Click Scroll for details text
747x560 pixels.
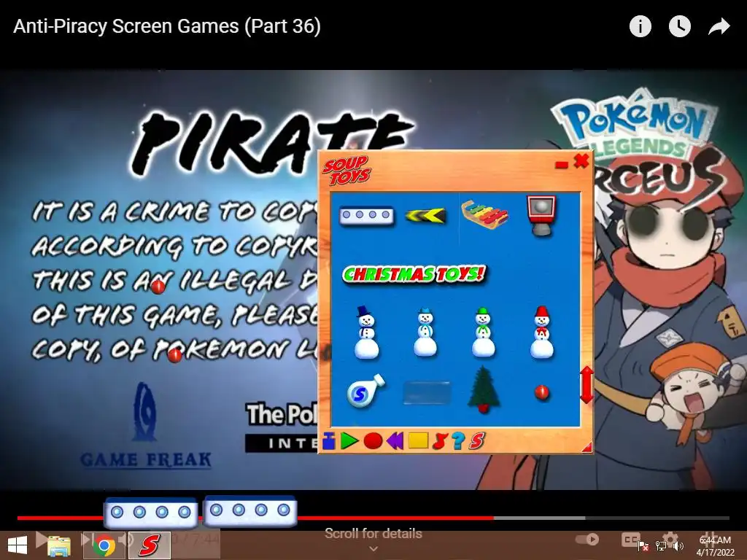(x=373, y=533)
